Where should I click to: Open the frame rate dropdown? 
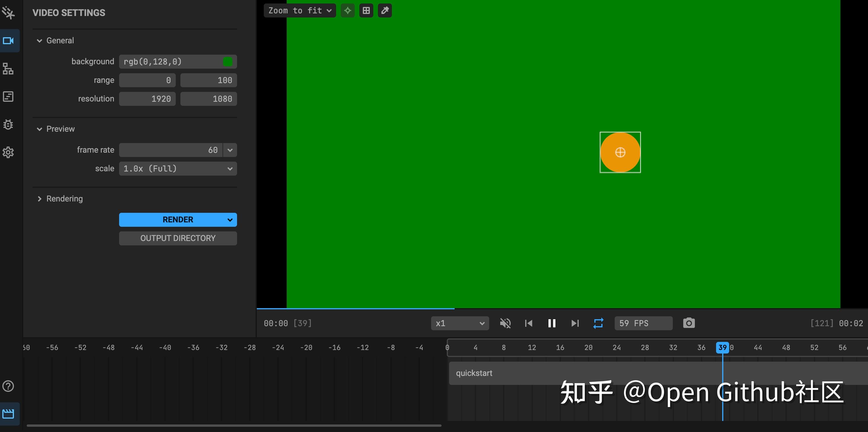[x=229, y=150]
